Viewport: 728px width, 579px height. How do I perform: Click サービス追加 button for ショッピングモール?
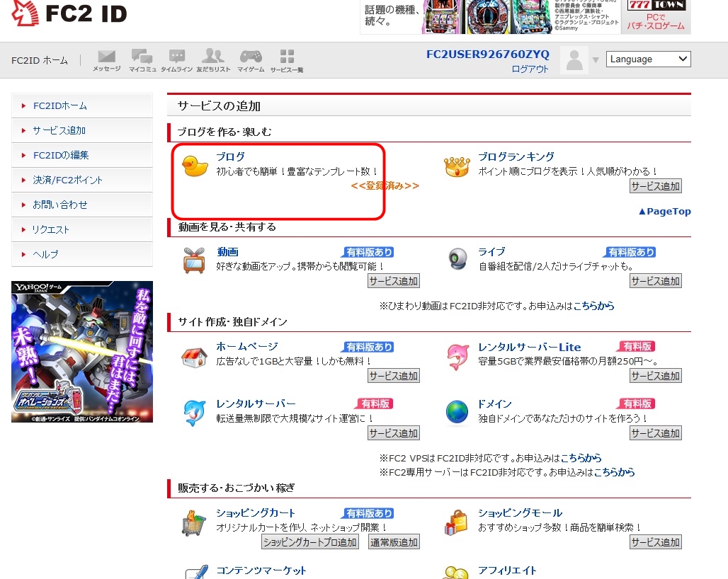click(x=656, y=542)
